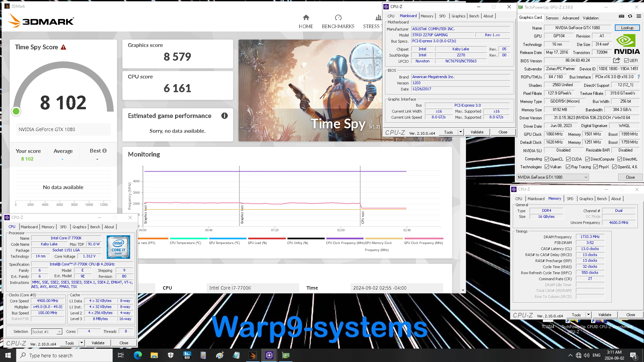Toggle the Vulkan checkbox
This screenshot has width=644, height=362.
[x=547, y=167]
